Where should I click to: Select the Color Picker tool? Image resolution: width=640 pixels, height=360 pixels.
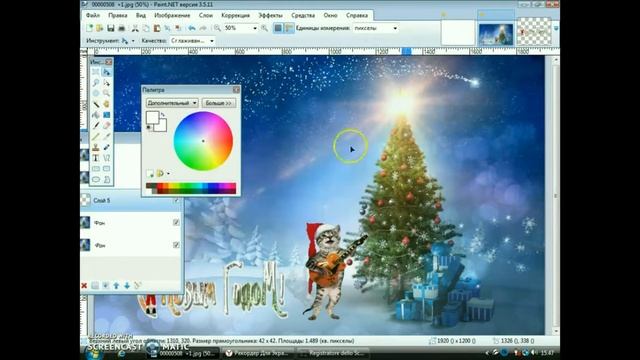point(107,136)
